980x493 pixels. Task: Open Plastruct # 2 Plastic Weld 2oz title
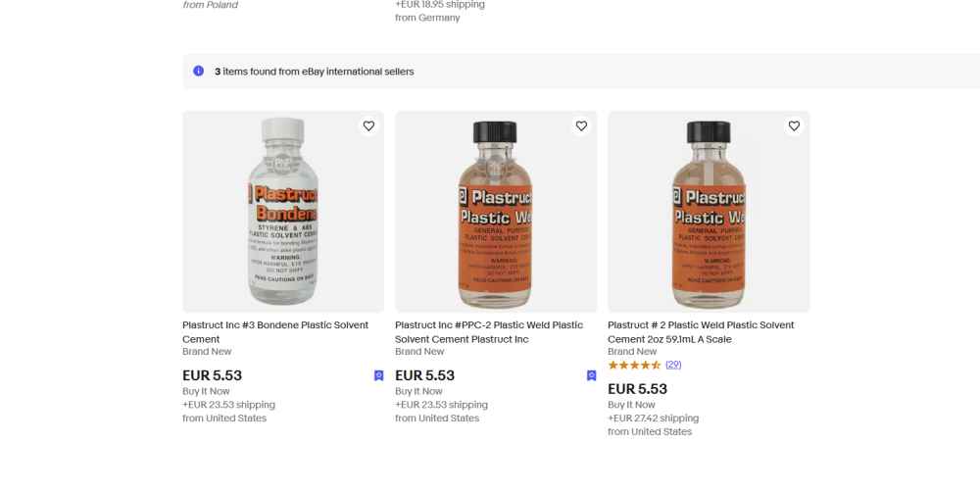coord(701,332)
